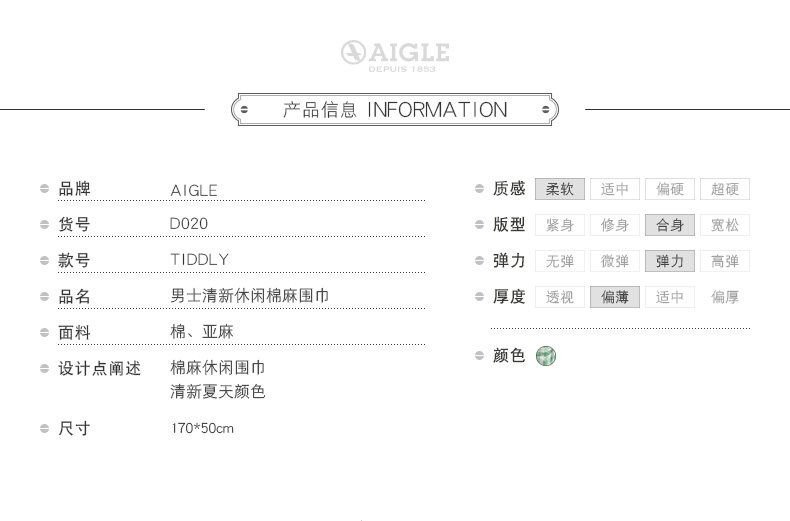Click the AIGLE logo at top
790x521 pixels.
click(394, 55)
